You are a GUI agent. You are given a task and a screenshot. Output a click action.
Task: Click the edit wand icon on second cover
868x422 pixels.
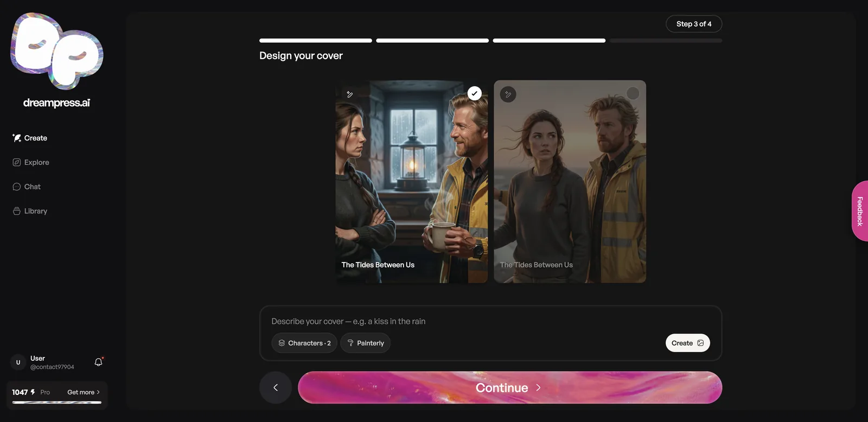click(508, 94)
